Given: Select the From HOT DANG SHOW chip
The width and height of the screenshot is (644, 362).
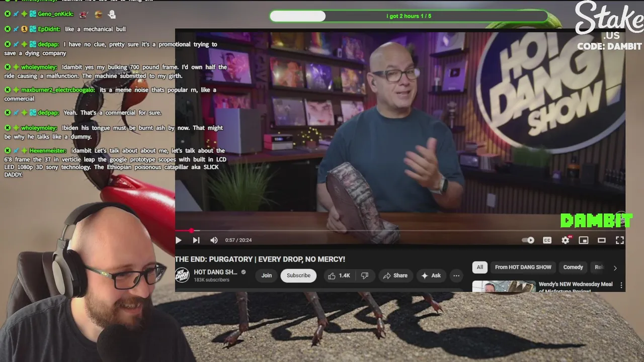Looking at the screenshot, I should point(523,267).
